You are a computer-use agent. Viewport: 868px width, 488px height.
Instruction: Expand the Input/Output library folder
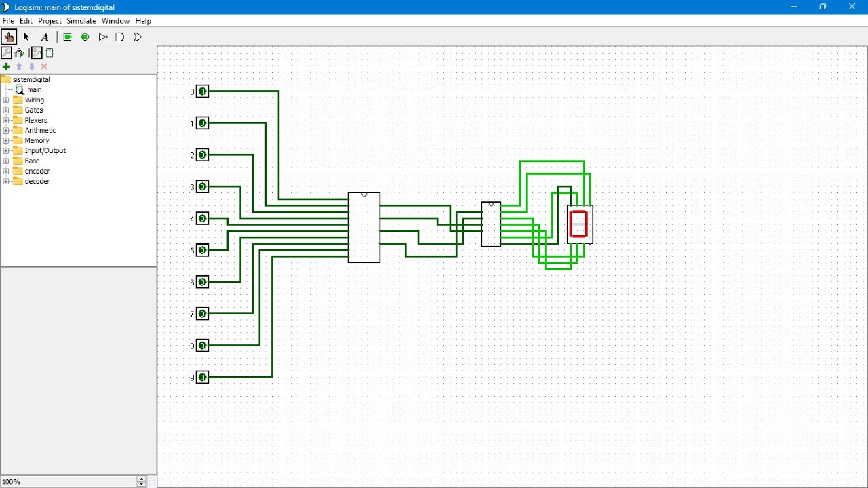[6, 151]
